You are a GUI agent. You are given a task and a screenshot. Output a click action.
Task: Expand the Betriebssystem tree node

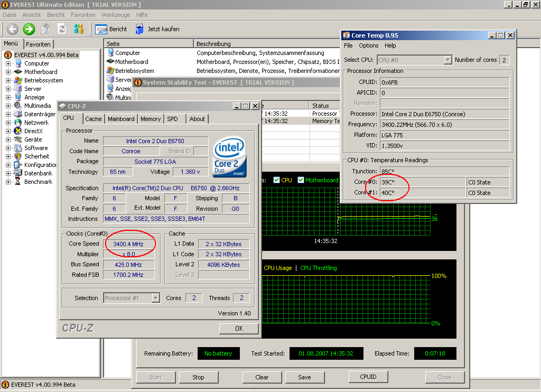[x=8, y=80]
